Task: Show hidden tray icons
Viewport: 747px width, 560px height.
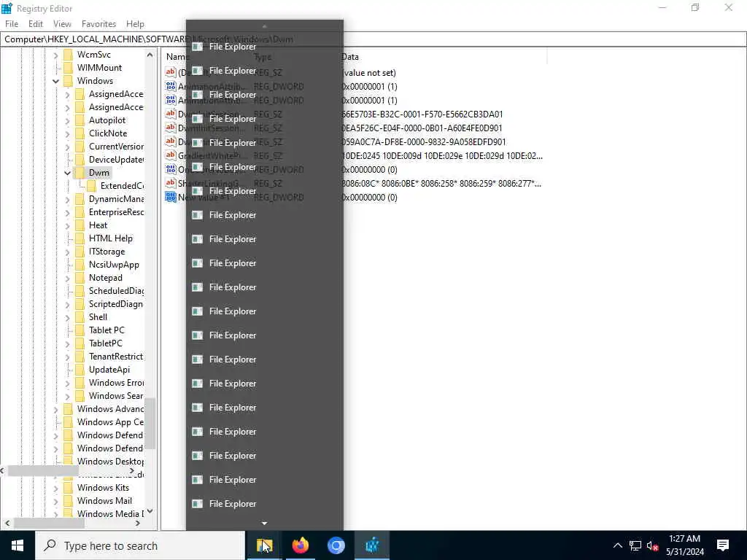Action: (617, 545)
